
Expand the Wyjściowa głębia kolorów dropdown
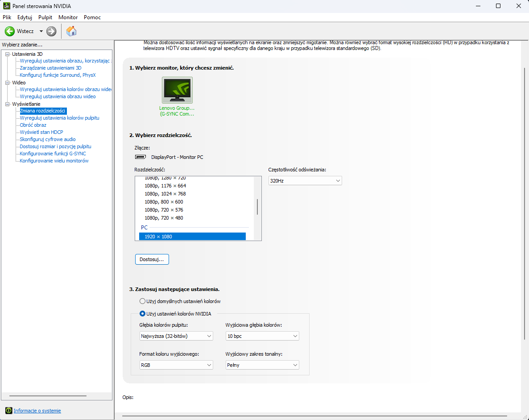[262, 336]
